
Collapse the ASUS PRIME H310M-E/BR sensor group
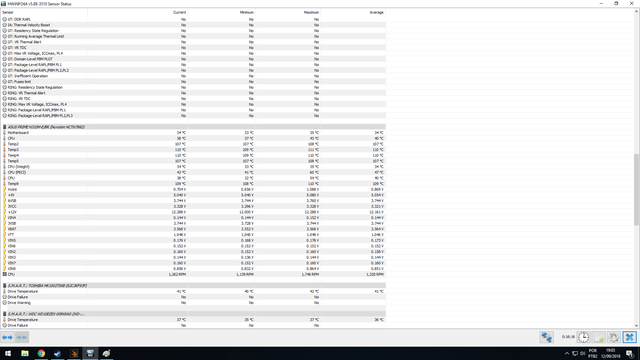pyautogui.click(x=193, y=127)
